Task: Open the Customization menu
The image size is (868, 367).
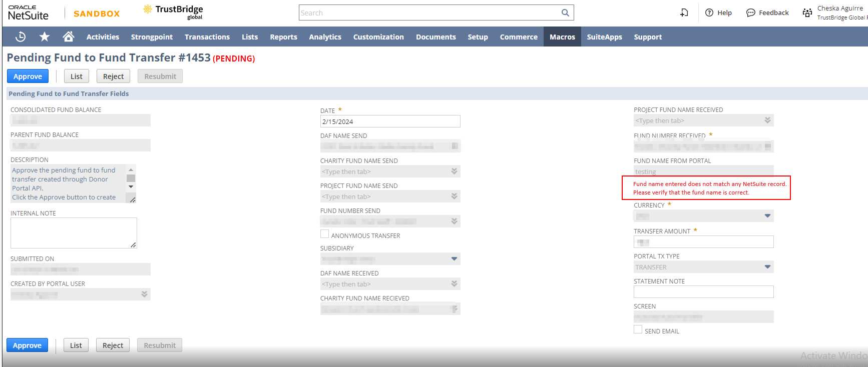Action: pyautogui.click(x=378, y=37)
